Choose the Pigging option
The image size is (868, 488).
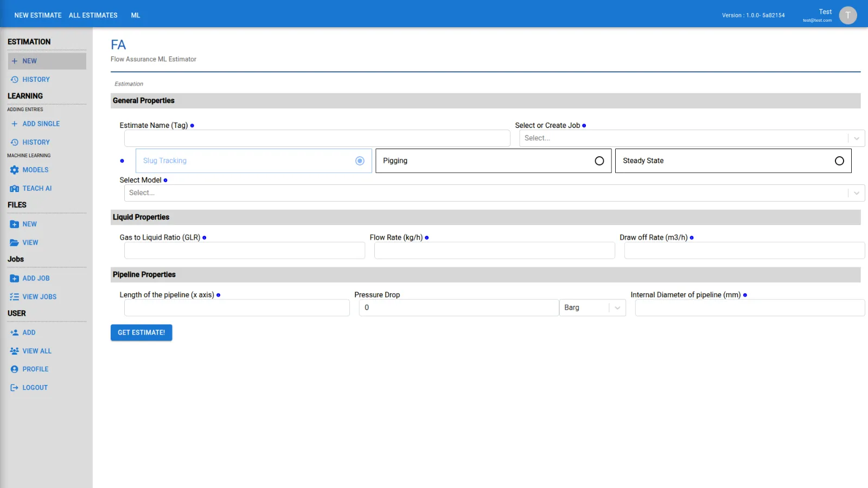[x=599, y=160]
